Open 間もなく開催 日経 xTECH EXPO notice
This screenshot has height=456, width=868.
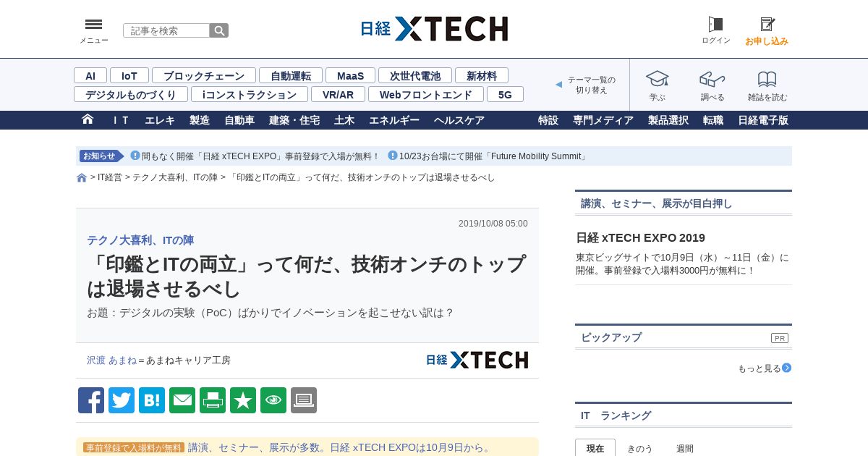[x=260, y=156]
